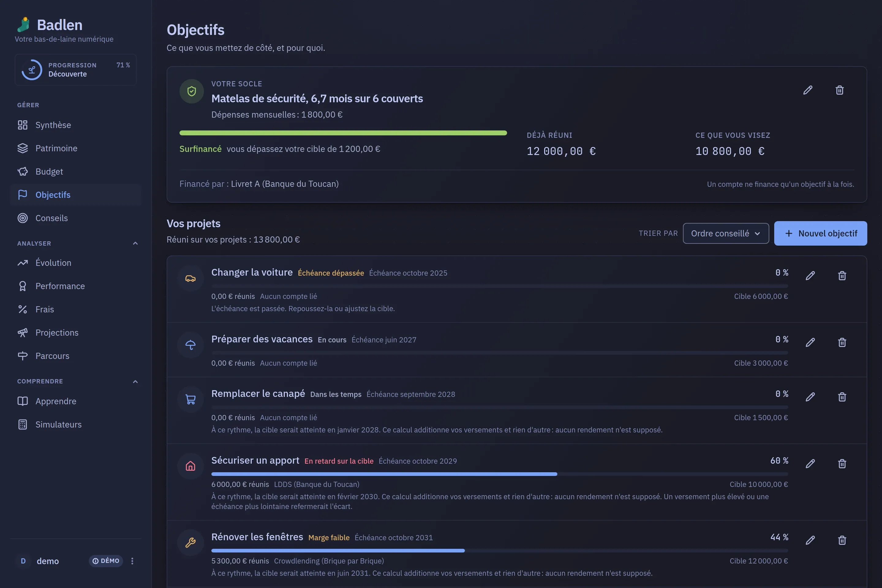Image resolution: width=882 pixels, height=588 pixels.
Task: Edit the Sécuriser un apport goal
Action: pyautogui.click(x=810, y=463)
